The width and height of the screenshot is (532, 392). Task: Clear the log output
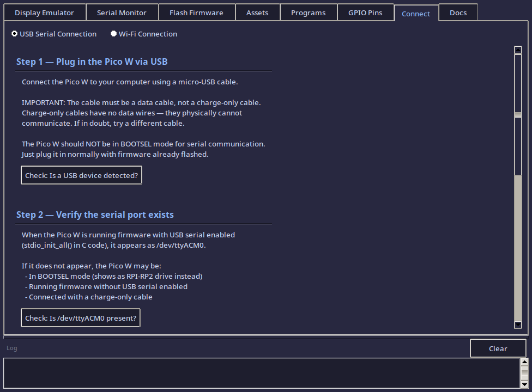click(x=497, y=348)
